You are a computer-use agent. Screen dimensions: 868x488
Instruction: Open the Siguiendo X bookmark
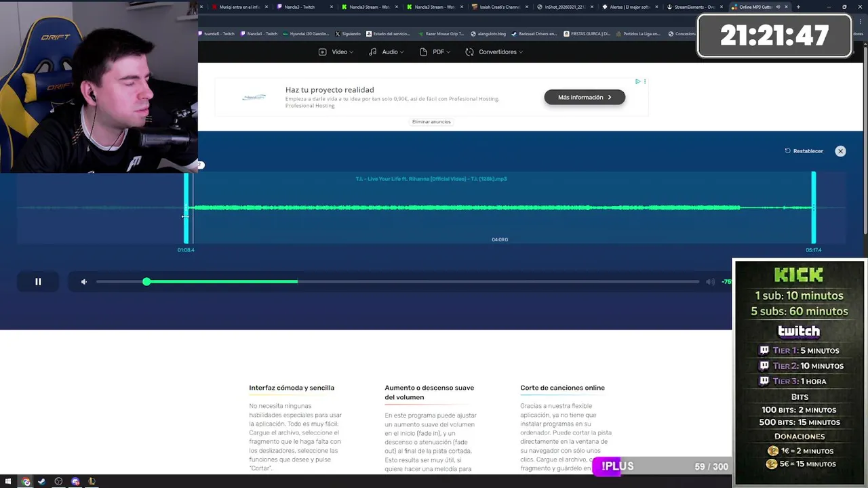(347, 33)
